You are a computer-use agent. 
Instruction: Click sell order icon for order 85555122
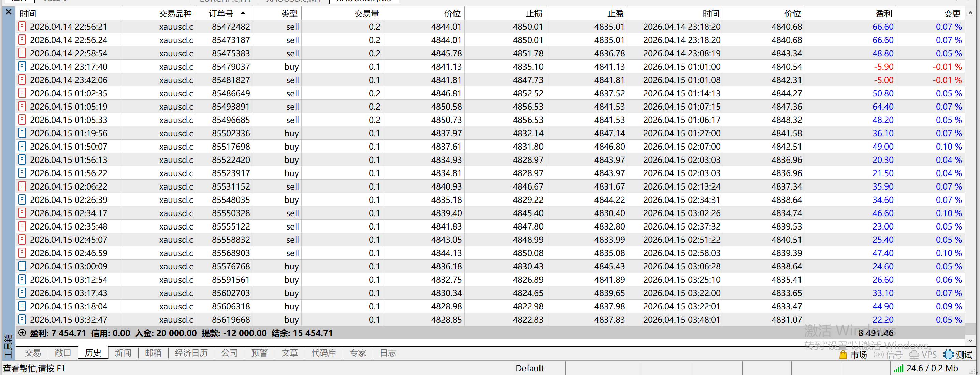click(22, 226)
